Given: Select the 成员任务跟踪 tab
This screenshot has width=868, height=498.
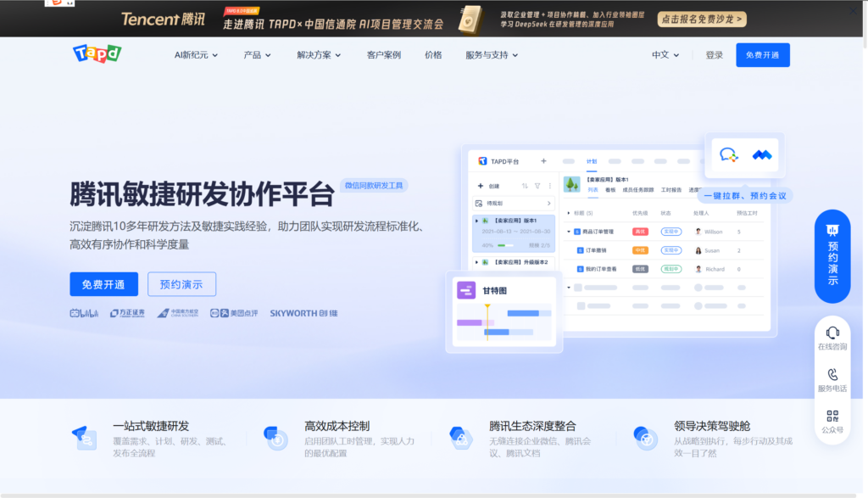Looking at the screenshot, I should coord(637,190).
